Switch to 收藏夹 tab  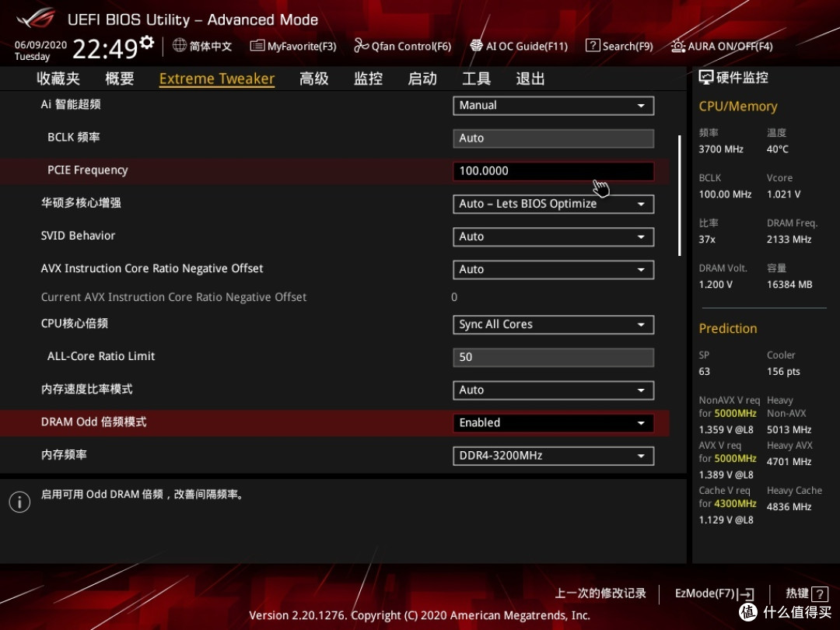click(x=58, y=79)
